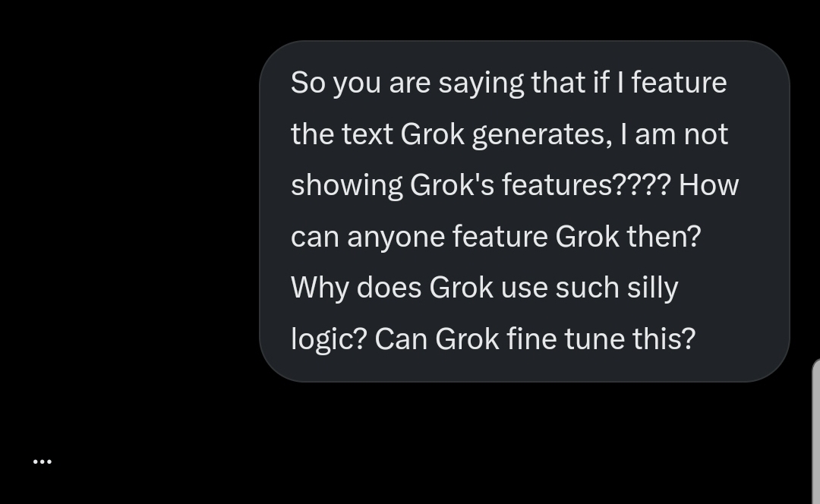Click the word "Grok's" in the message
This screenshot has width=820, height=504.
(x=452, y=185)
